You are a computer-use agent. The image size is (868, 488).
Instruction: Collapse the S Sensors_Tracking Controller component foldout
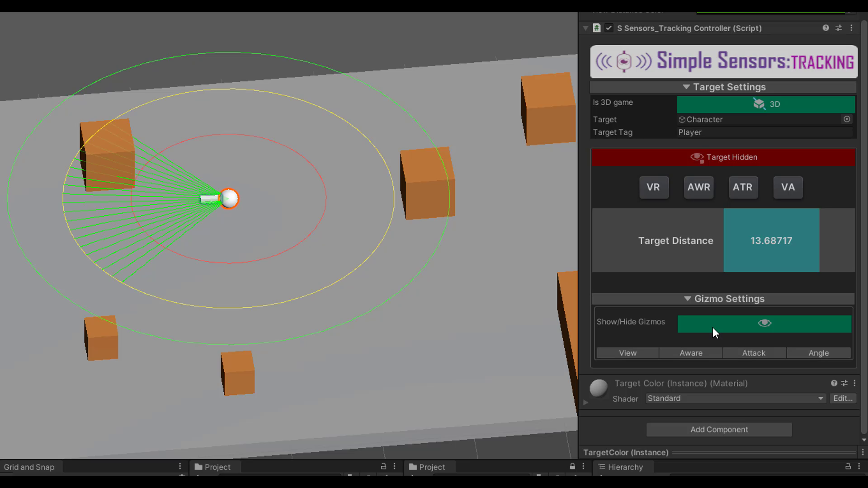tap(585, 28)
